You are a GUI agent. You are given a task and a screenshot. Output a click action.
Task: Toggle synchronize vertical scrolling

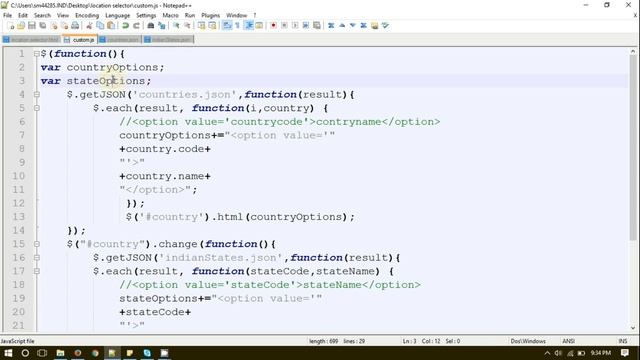[202, 26]
